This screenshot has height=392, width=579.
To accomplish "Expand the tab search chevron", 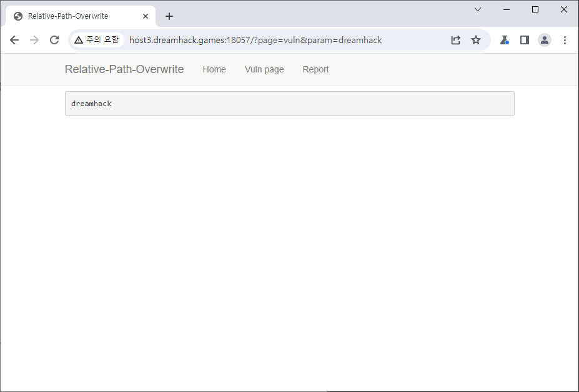I will tap(478, 9).
